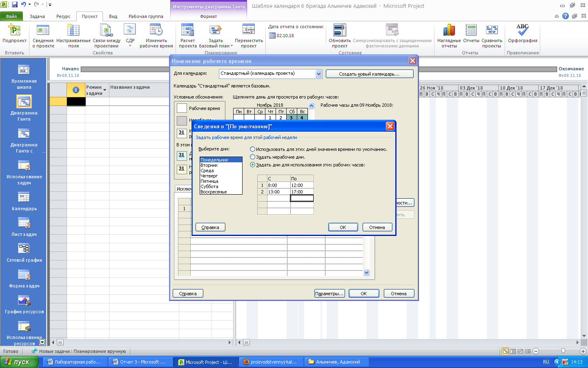Screen dimensions: 588x368
Task: Switch to Лабораторная работа taskbar window
Action: pyautogui.click(x=75, y=362)
